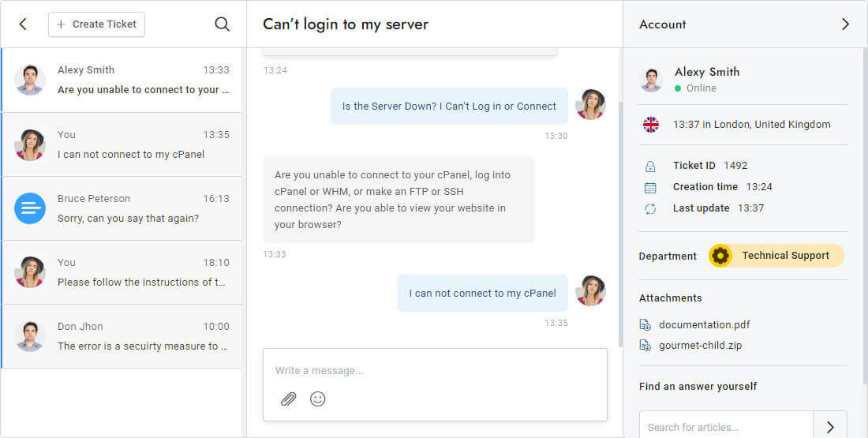Focus the Write a message field
868x438 pixels.
point(434,370)
